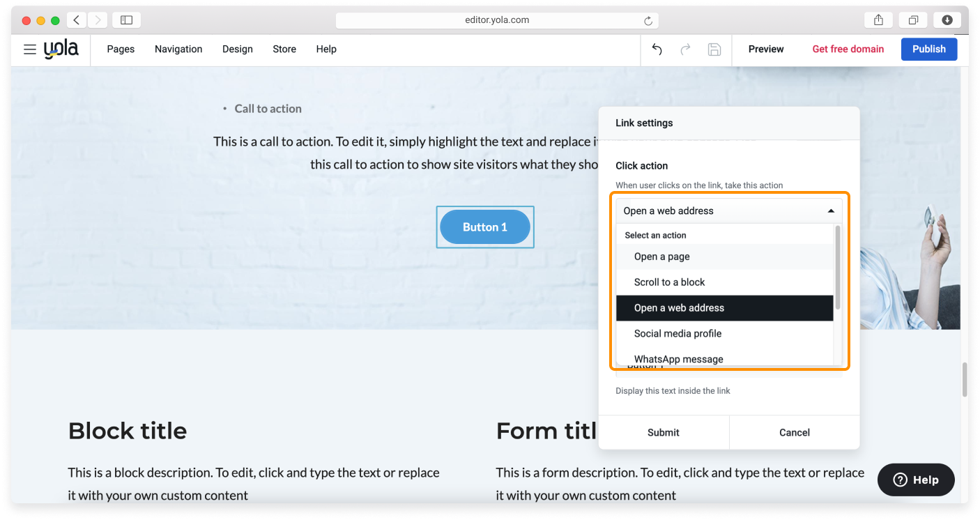Click the Safari back arrow

(x=77, y=20)
